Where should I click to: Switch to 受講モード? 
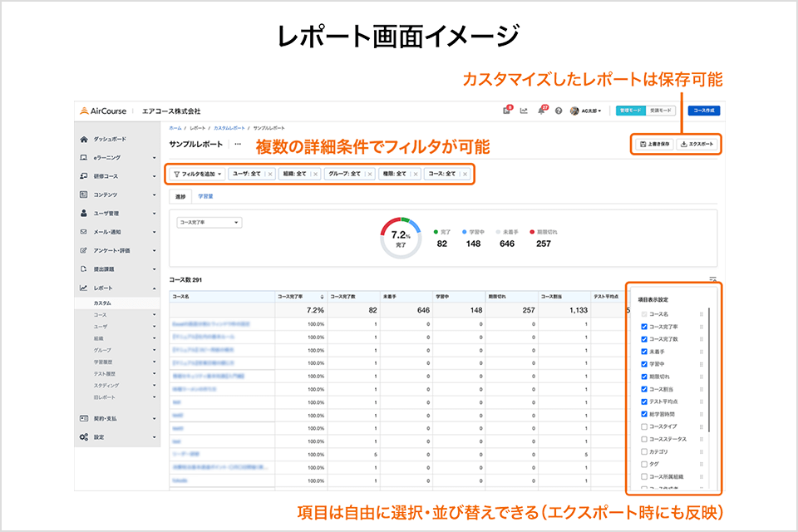(661, 111)
